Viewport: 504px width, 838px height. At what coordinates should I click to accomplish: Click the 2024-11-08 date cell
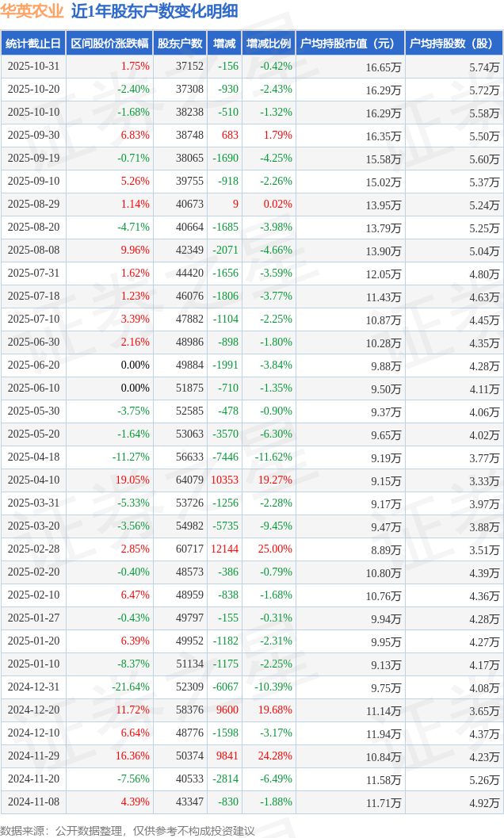pos(33,802)
